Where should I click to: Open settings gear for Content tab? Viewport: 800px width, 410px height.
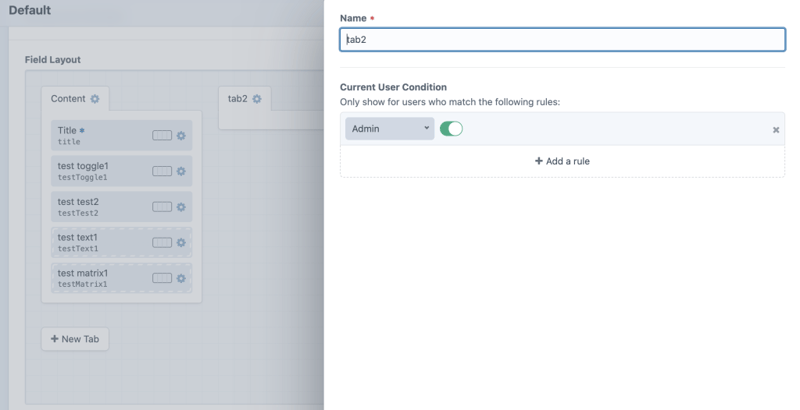point(95,99)
